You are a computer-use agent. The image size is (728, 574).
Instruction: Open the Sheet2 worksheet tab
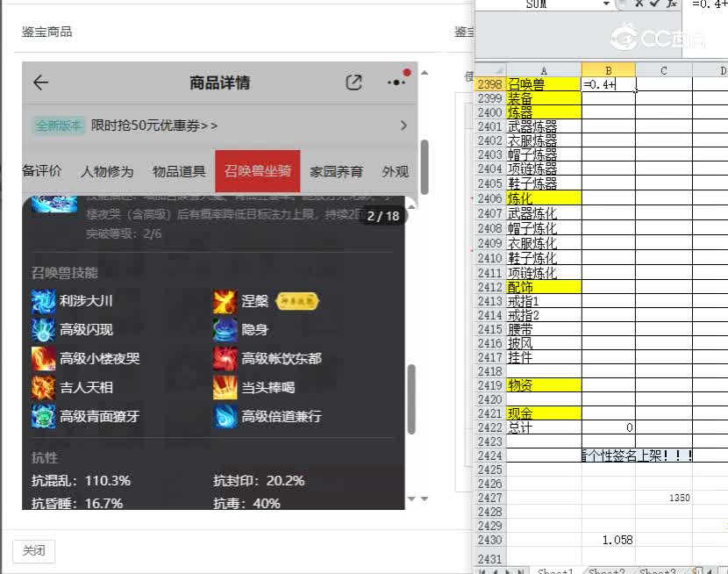[x=606, y=570]
